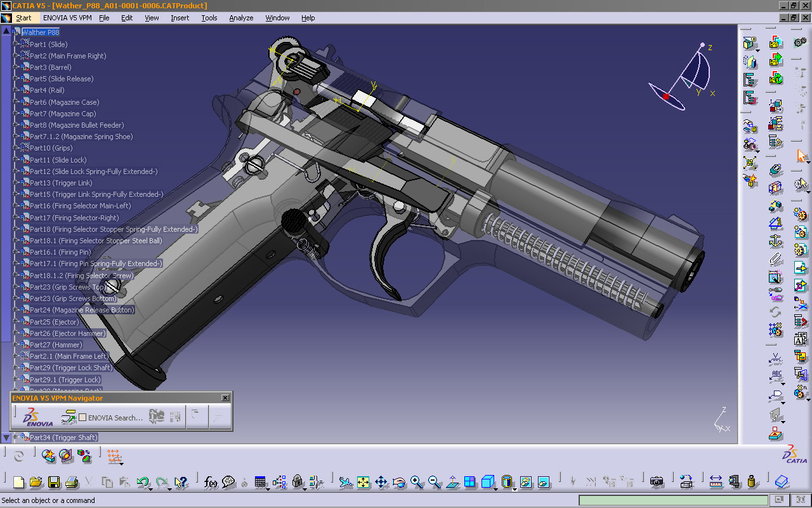Save the product with floppy disk icon
The image size is (812, 508).
pos(54,483)
